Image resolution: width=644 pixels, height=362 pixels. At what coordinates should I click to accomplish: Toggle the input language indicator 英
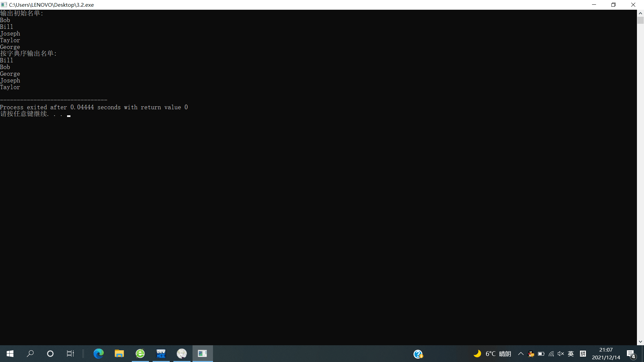(x=571, y=354)
